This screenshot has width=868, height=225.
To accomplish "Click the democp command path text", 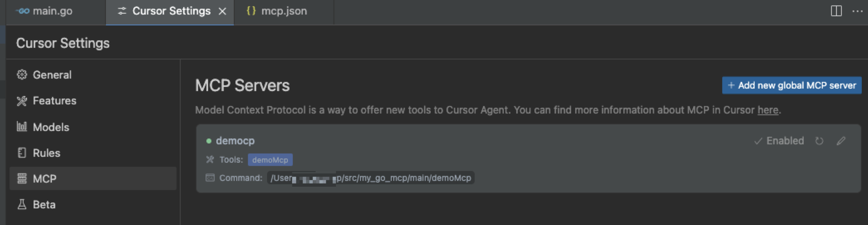I will [x=403, y=178].
